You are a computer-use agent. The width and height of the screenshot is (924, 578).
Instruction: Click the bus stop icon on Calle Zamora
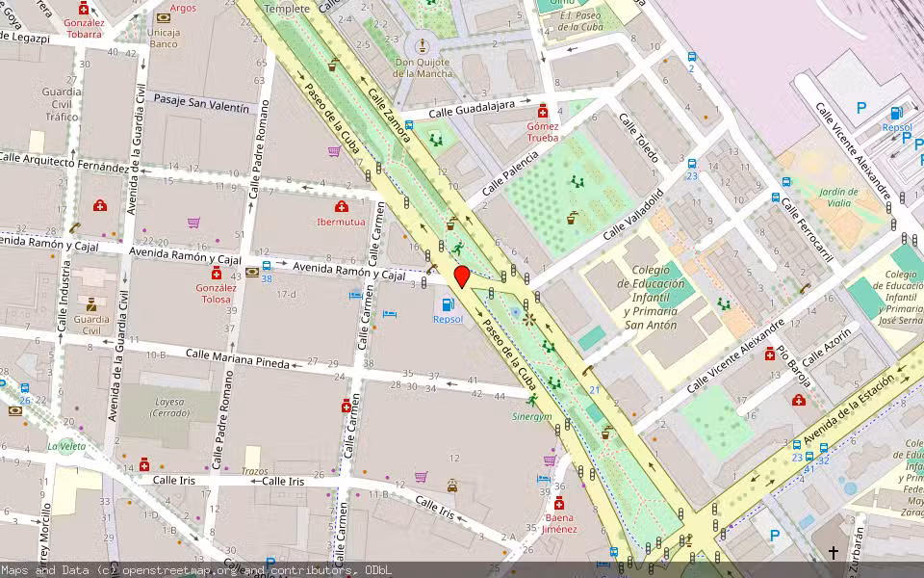pos(409,125)
